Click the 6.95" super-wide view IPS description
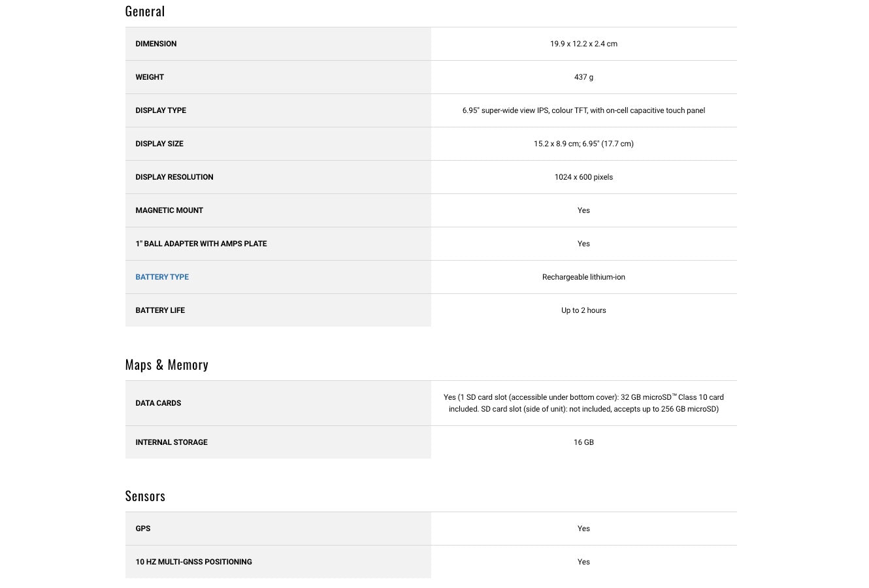 coord(583,110)
